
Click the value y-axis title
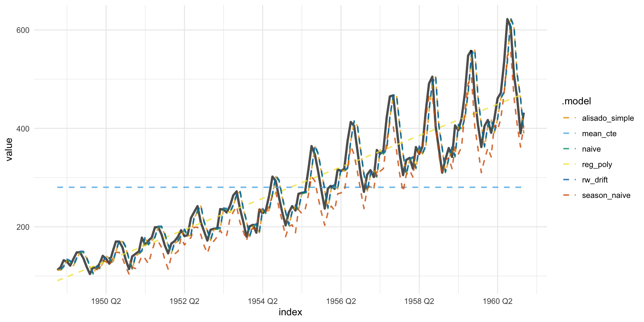coord(9,150)
